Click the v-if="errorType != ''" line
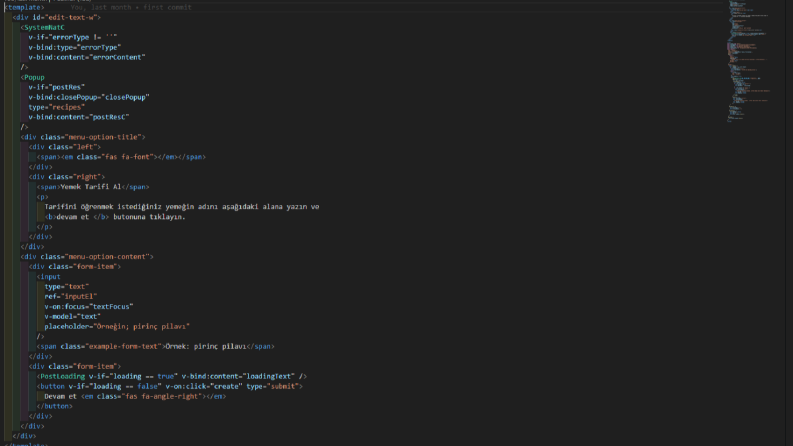Image resolution: width=793 pixels, height=446 pixels. (73, 37)
